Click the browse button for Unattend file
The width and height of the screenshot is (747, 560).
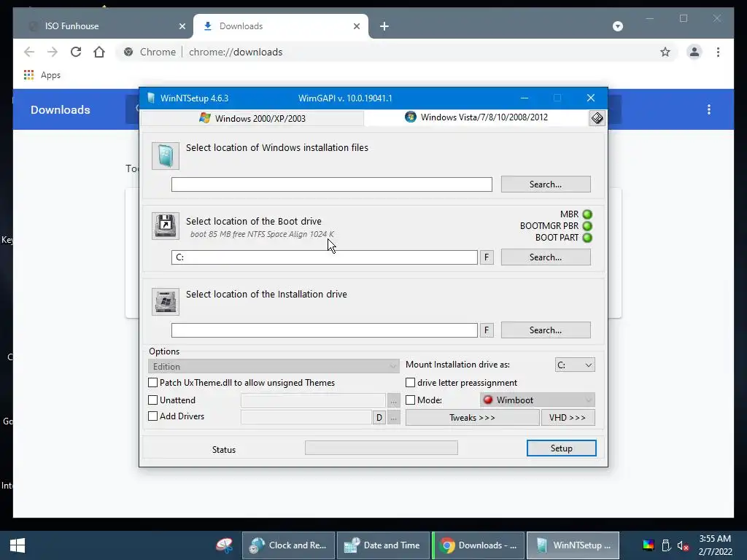click(393, 401)
